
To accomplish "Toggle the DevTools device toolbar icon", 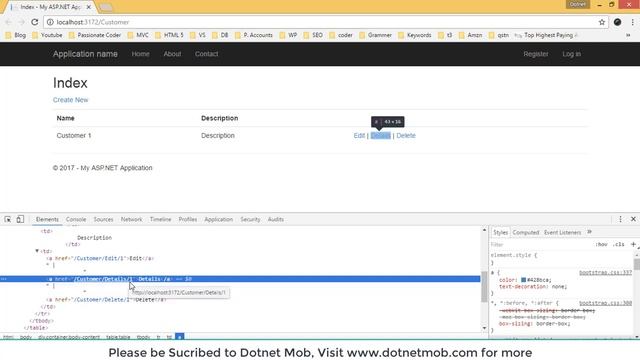I will tap(20, 219).
